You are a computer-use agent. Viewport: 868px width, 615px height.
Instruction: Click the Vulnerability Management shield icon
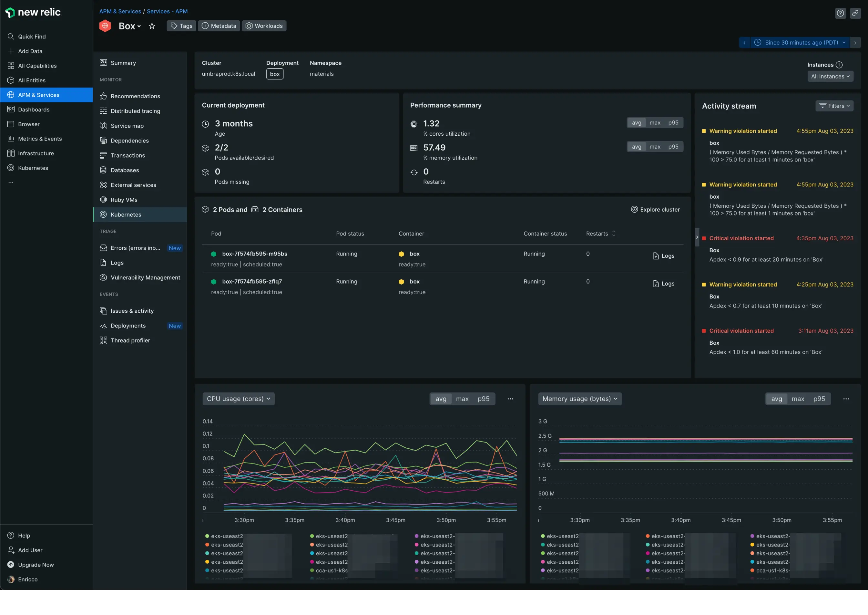103,277
